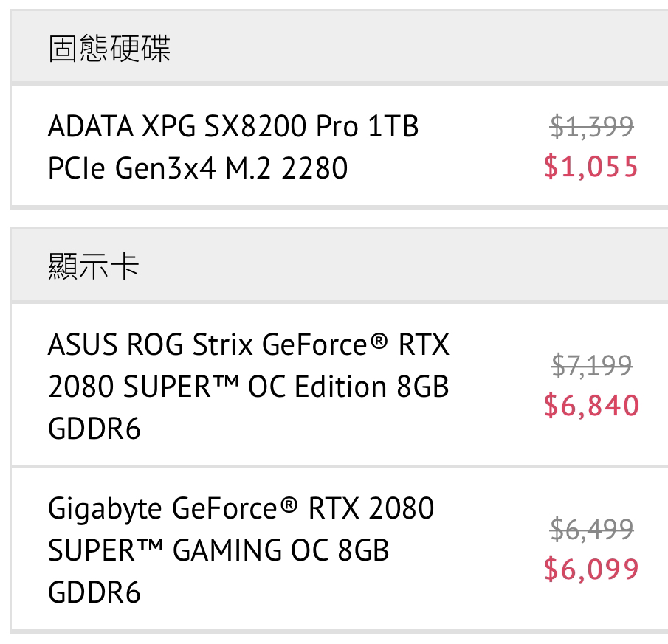Click GDDR6 under the Gigabyte card

click(94, 592)
